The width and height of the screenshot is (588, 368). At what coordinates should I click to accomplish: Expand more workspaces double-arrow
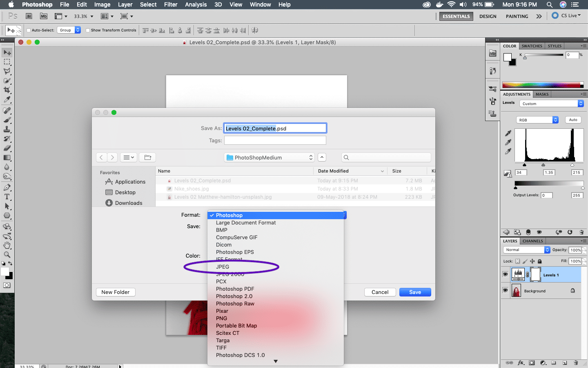[x=539, y=16]
